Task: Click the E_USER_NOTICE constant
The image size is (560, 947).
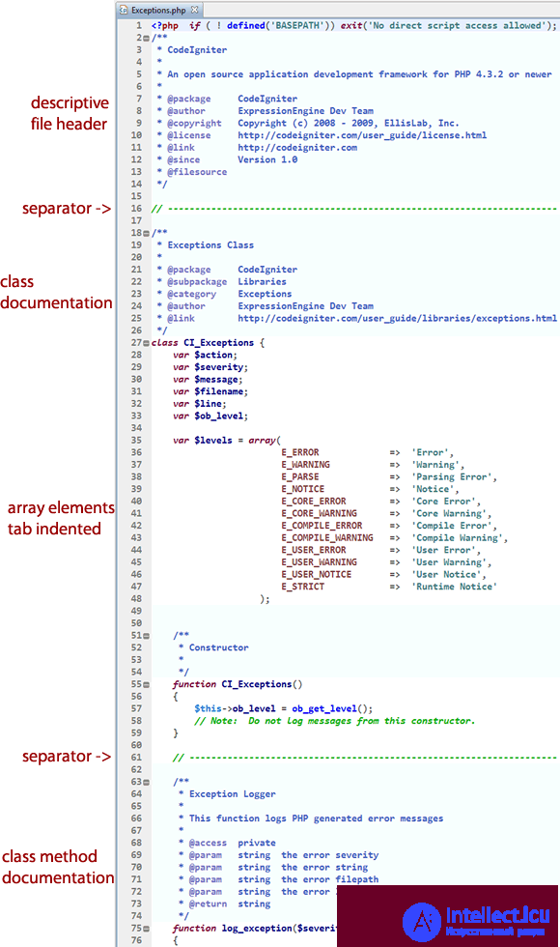Action: 317,575
